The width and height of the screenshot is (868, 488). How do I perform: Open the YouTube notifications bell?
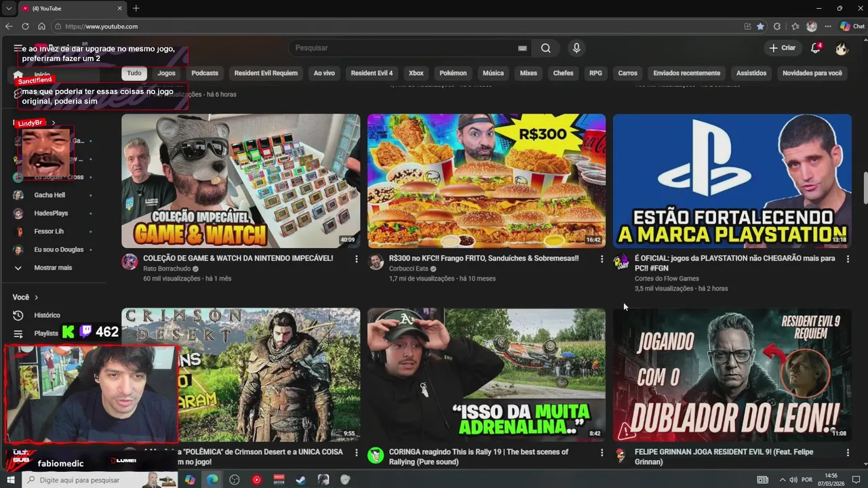click(x=816, y=48)
